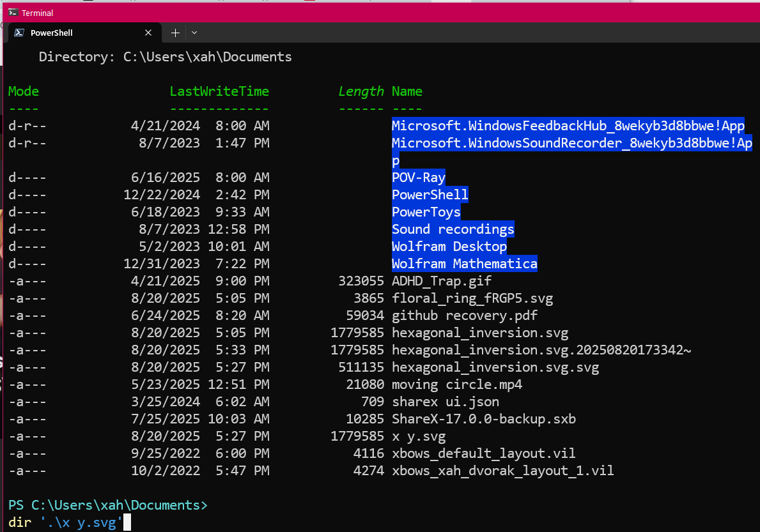The image size is (760, 532).
Task: Click the POV-Ray folder name
Action: (x=419, y=178)
